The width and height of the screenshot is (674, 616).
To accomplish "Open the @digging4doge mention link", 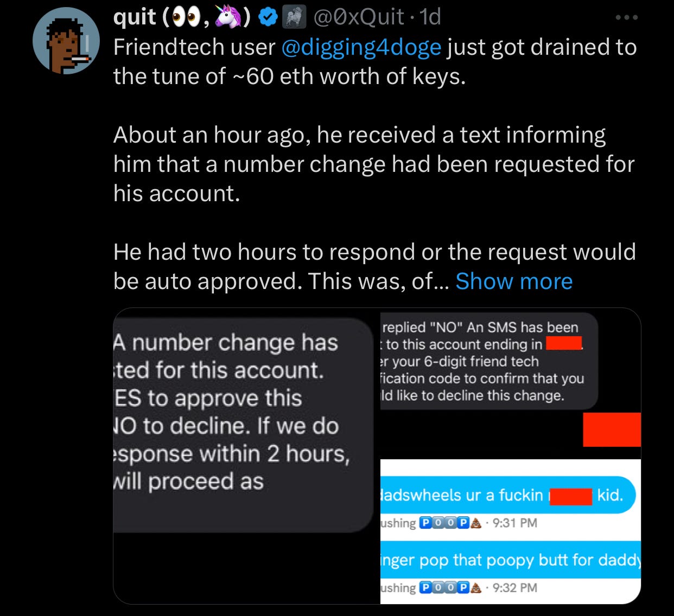I will point(361,48).
